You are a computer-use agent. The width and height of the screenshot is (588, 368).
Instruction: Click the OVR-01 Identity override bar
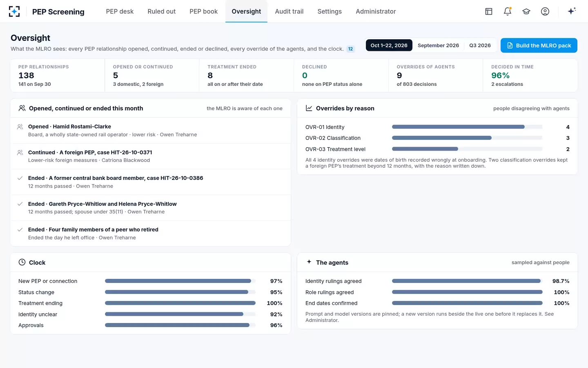467,127
